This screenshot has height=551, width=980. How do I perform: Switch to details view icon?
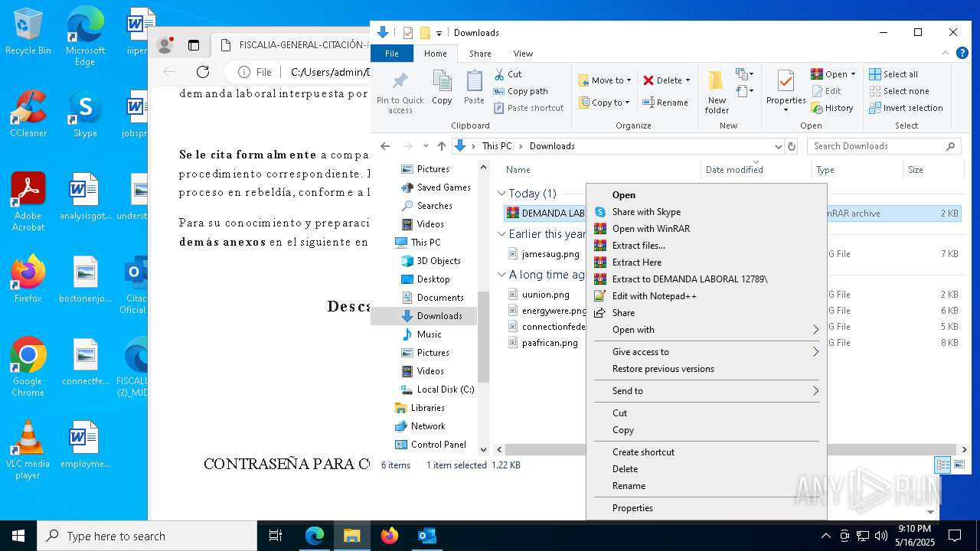coord(943,465)
